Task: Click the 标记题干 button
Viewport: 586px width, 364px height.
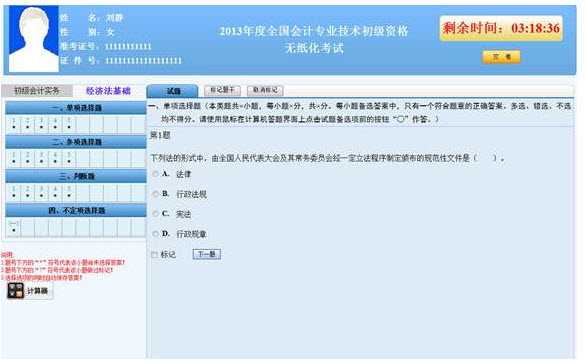Action: click(x=222, y=90)
